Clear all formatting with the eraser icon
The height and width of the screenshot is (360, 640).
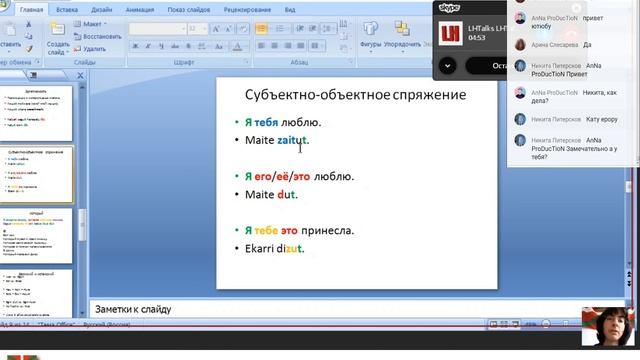(243, 29)
